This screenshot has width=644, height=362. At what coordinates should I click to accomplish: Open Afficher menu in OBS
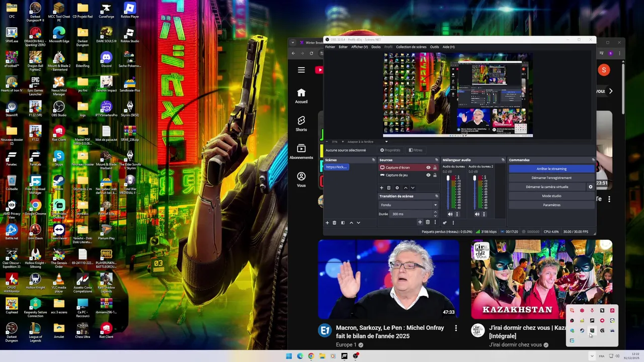[x=359, y=47]
